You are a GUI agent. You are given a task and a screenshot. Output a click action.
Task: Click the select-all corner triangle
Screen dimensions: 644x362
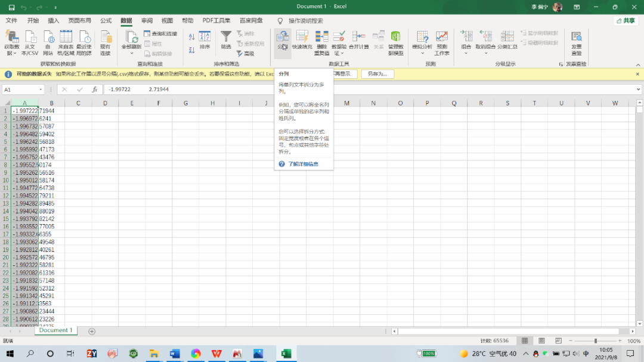pyautogui.click(x=7, y=103)
